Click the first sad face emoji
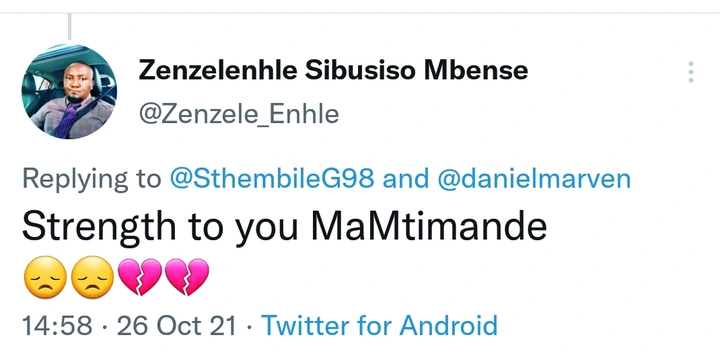Image resolution: width=720 pixels, height=360 pixels. [45, 277]
